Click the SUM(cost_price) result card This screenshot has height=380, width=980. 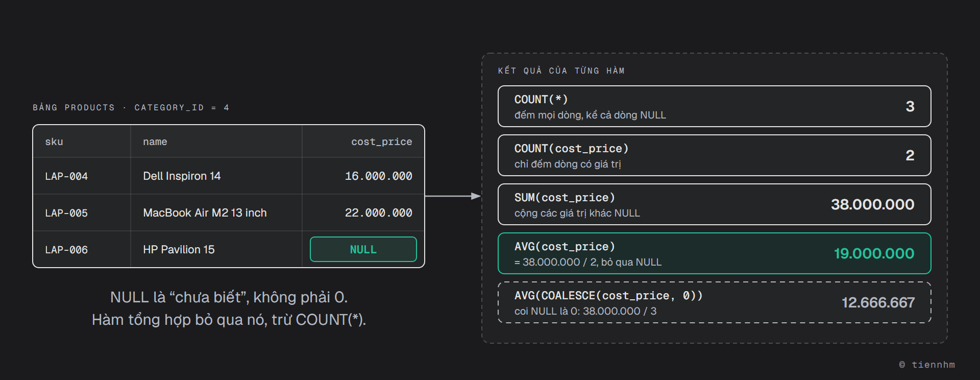pos(714,204)
